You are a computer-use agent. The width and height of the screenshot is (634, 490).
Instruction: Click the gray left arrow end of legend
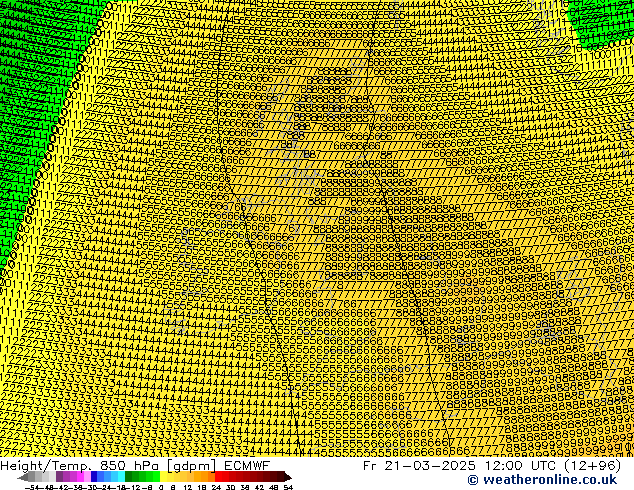tap(23, 477)
